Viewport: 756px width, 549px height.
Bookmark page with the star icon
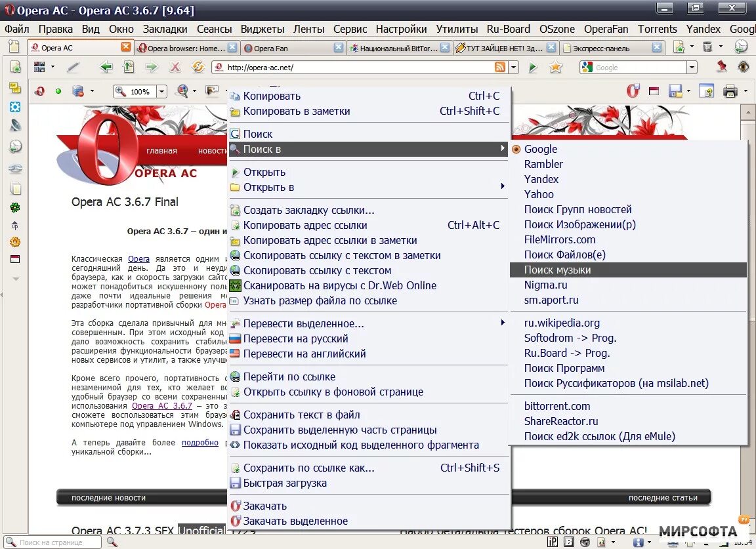pyautogui.click(x=555, y=67)
